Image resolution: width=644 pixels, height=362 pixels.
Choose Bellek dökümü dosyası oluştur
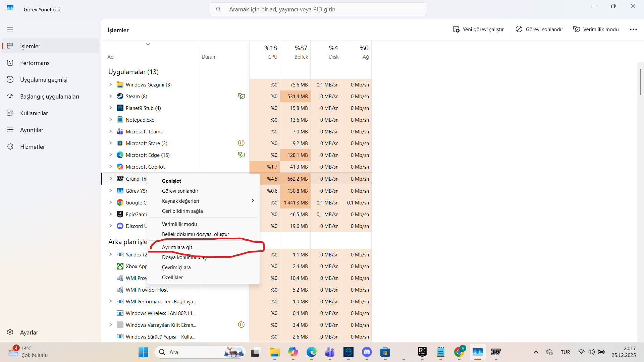203,234
